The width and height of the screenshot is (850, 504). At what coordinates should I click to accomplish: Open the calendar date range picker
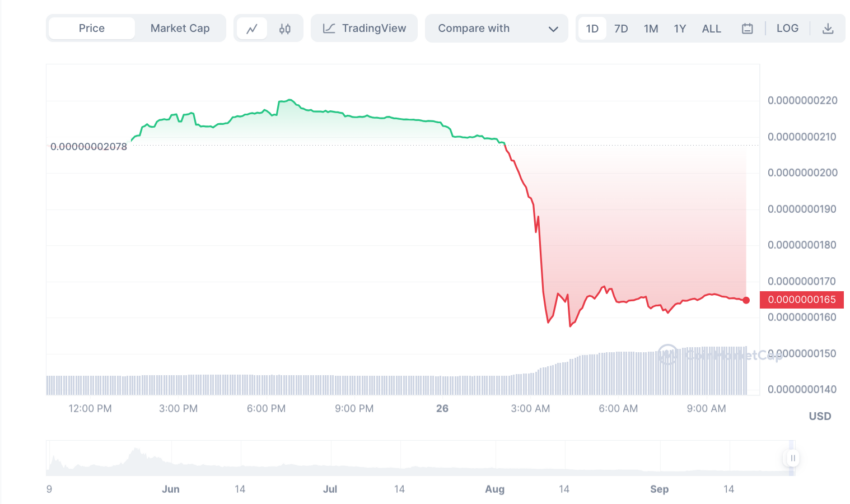click(x=747, y=29)
